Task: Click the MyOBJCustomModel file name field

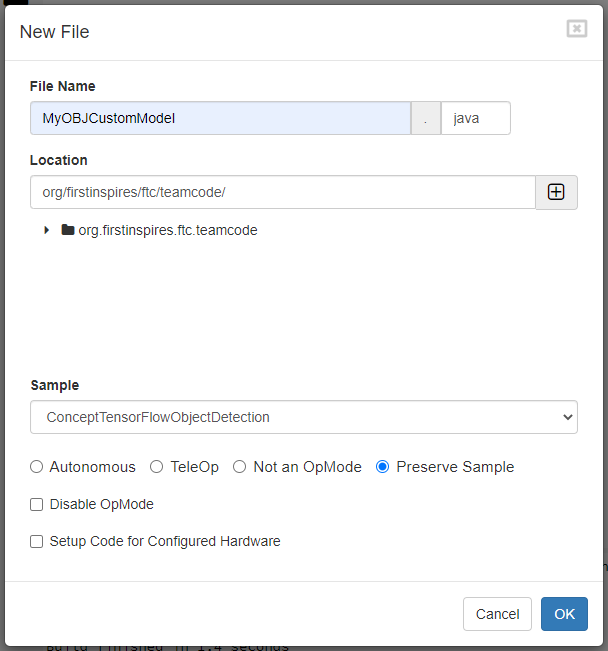Action: click(220, 118)
